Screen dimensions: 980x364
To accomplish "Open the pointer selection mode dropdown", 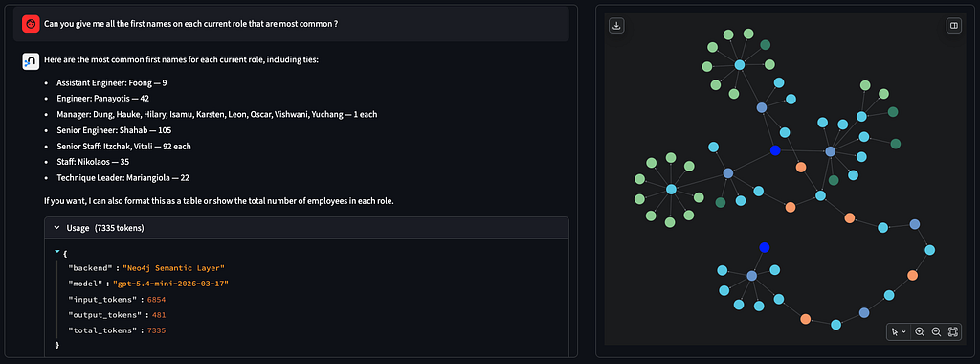I will 899,332.
